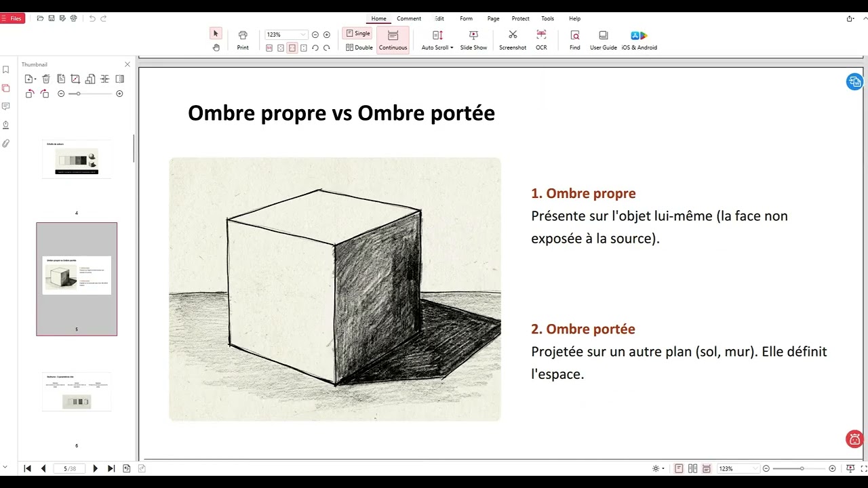868x488 pixels.
Task: Click the Save disk icon
Action: tap(52, 18)
